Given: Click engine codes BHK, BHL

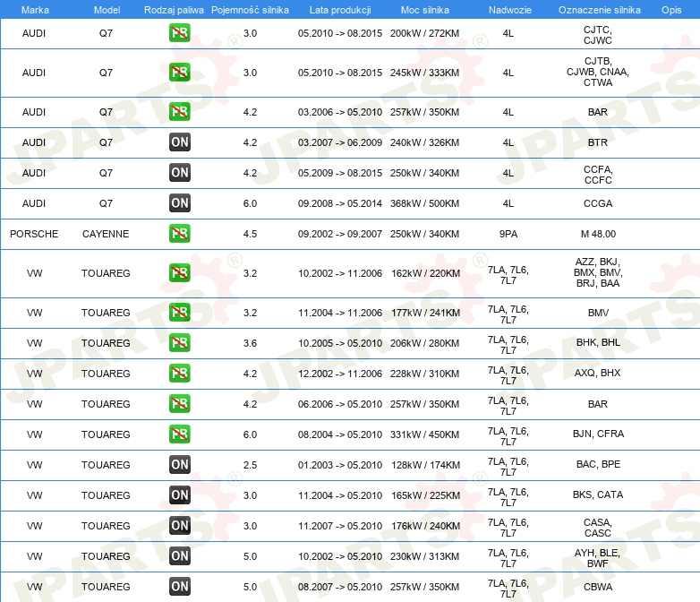Looking at the screenshot, I should point(598,342).
